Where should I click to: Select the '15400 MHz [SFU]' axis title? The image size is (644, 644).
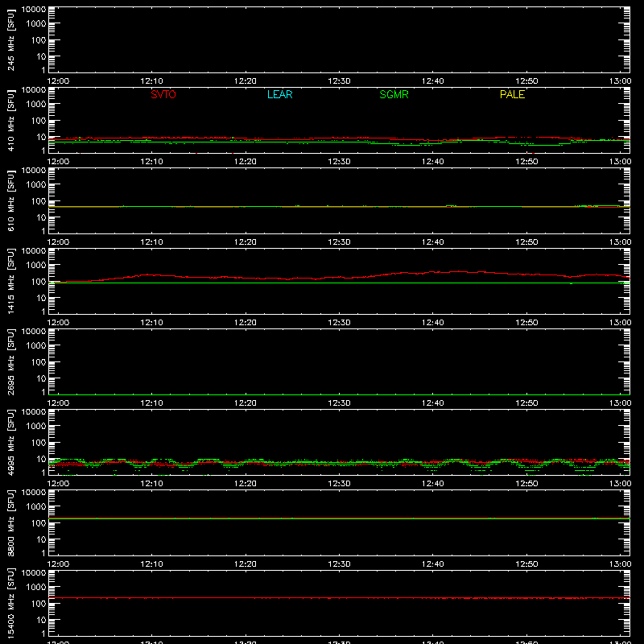pyautogui.click(x=11, y=603)
